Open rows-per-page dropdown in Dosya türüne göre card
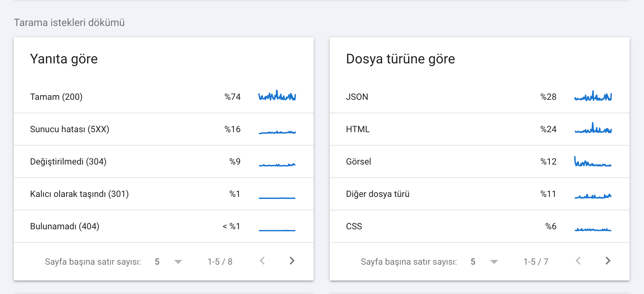 click(484, 262)
